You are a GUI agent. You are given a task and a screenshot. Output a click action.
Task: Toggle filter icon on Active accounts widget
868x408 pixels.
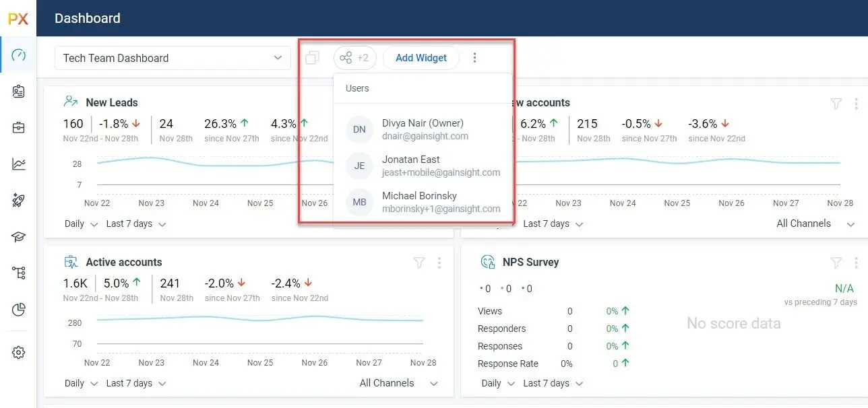pyautogui.click(x=419, y=263)
